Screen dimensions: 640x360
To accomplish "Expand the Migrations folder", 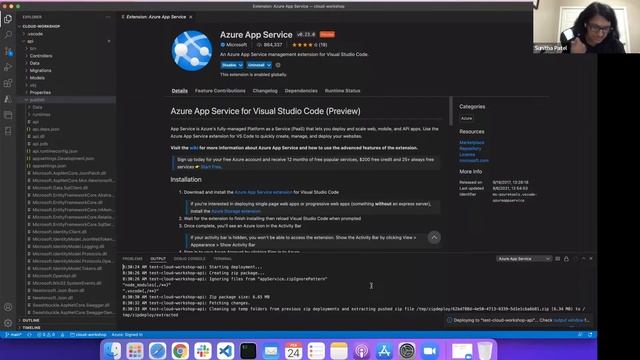I will coord(40,71).
